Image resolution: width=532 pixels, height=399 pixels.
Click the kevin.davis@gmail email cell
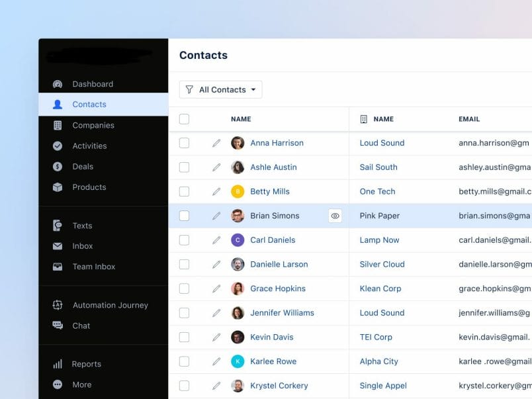494,337
